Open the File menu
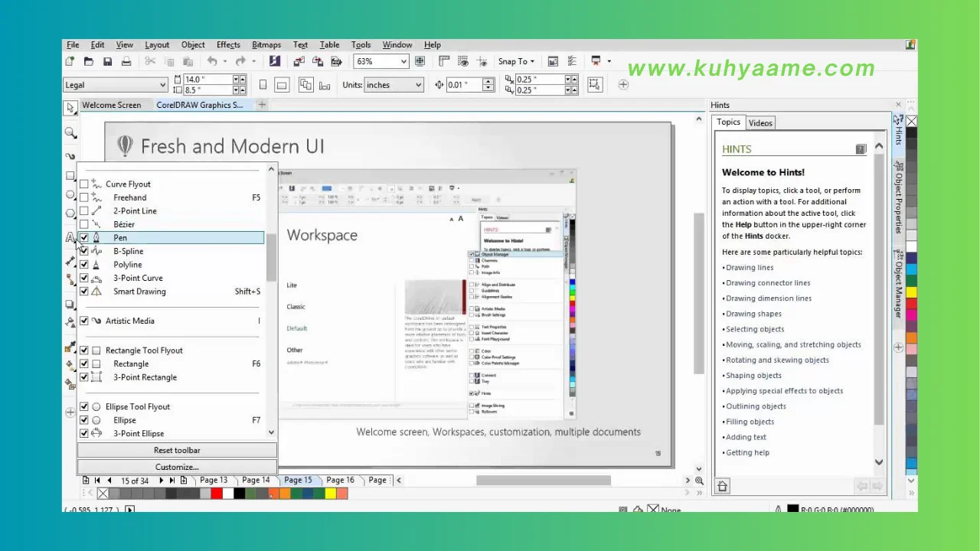980x551 pixels. [73, 45]
